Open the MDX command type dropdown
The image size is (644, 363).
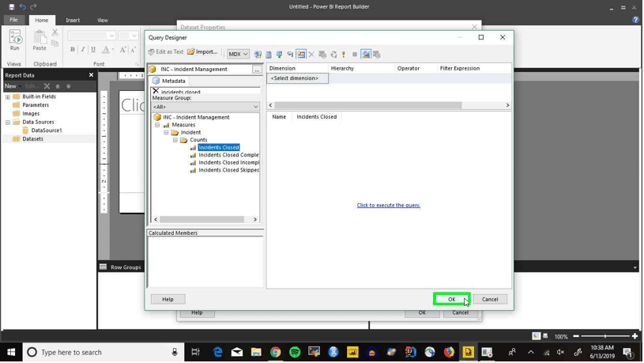[x=238, y=55]
